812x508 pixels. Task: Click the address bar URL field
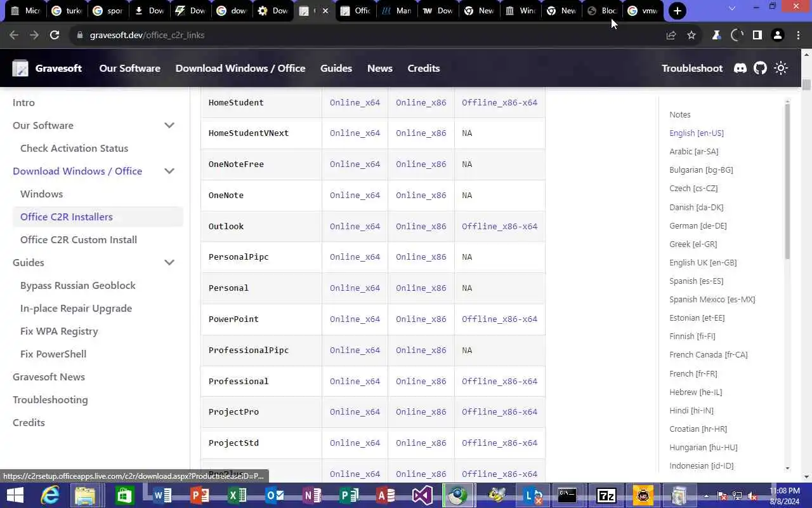(368, 35)
